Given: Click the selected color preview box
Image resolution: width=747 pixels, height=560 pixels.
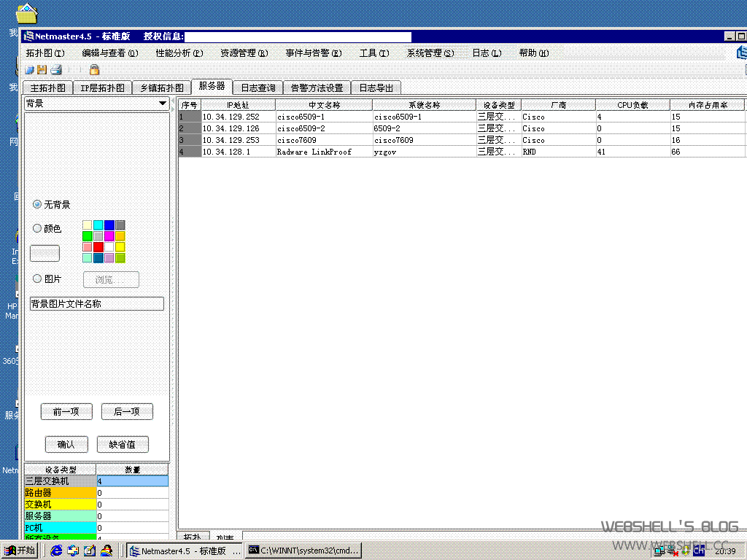Looking at the screenshot, I should point(44,253).
